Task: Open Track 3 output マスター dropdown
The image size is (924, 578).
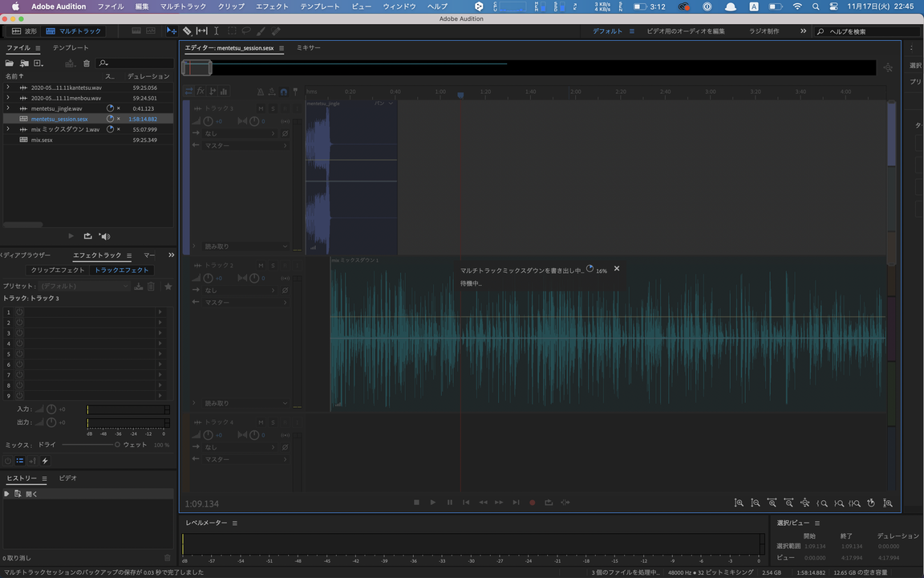Action: 245,145
